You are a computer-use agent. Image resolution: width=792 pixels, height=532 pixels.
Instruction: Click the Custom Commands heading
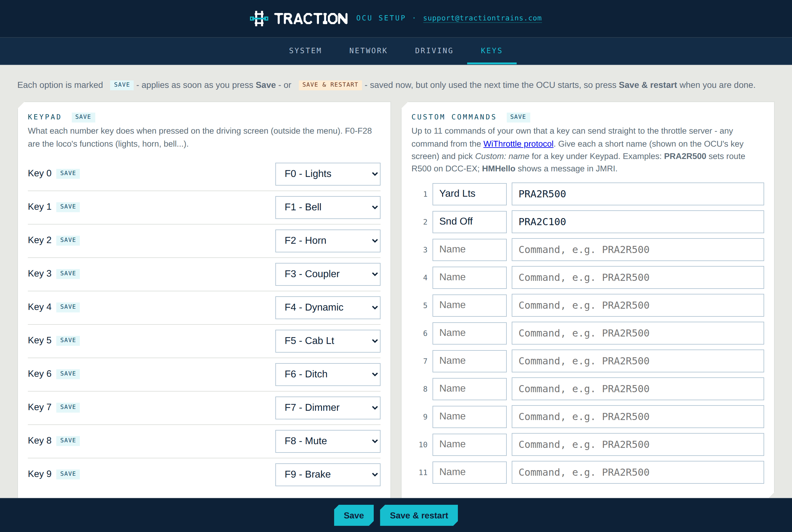454,117
